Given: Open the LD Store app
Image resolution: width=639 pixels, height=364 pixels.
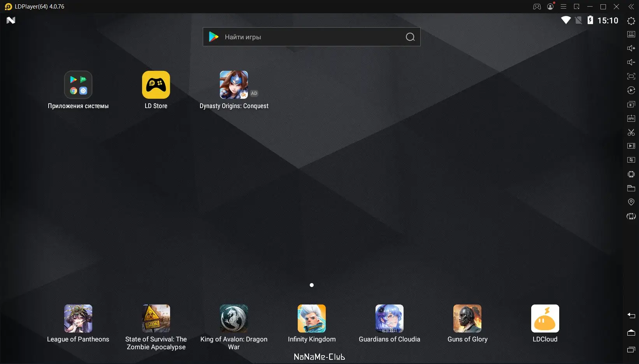Looking at the screenshot, I should click(156, 85).
